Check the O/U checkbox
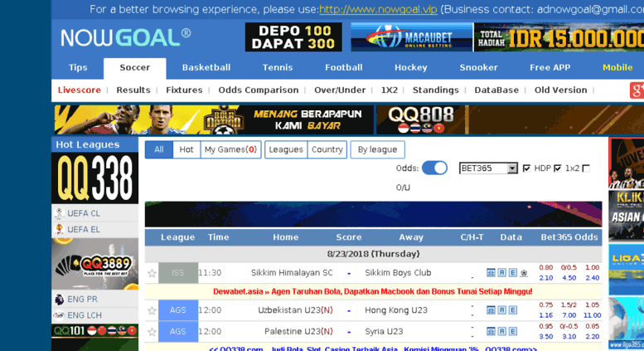Image resolution: width=644 pixels, height=351 pixels. tap(586, 168)
